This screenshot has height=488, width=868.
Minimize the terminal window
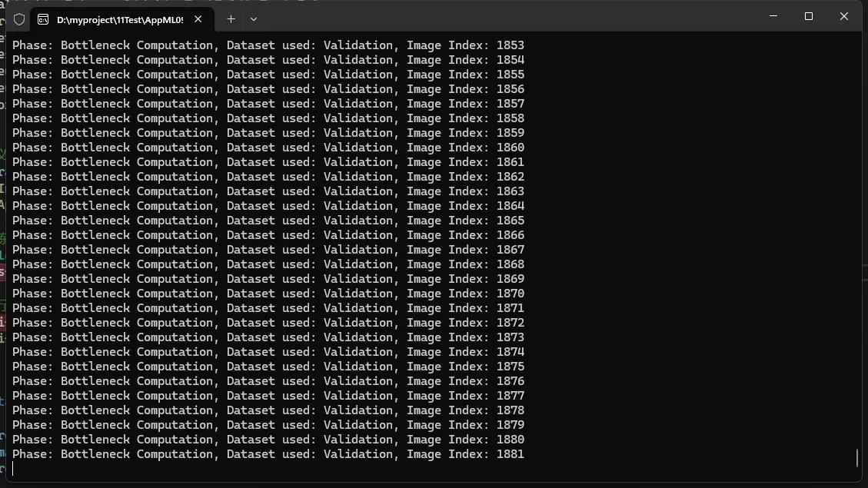[x=773, y=16]
